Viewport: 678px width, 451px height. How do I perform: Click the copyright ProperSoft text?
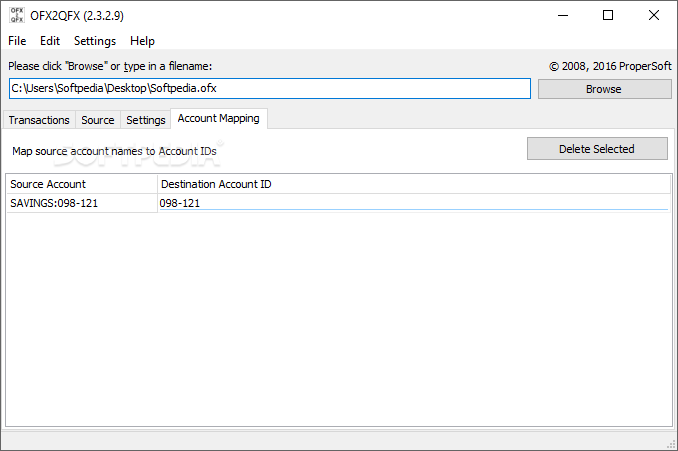610,66
